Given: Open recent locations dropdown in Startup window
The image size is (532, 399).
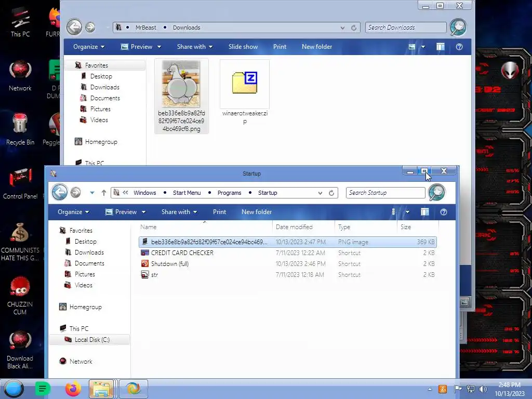Looking at the screenshot, I should click(92, 193).
